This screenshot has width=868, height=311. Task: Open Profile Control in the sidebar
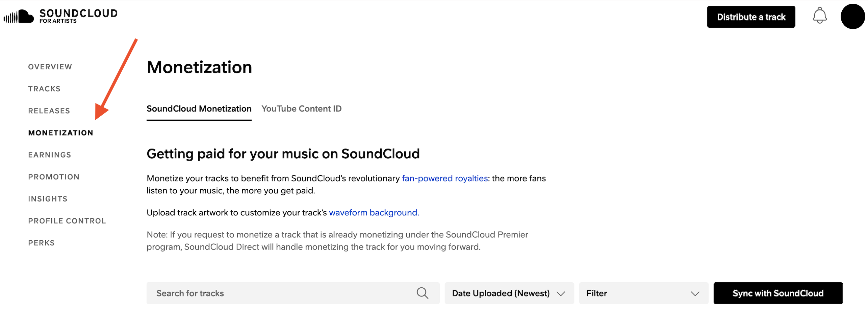67,221
